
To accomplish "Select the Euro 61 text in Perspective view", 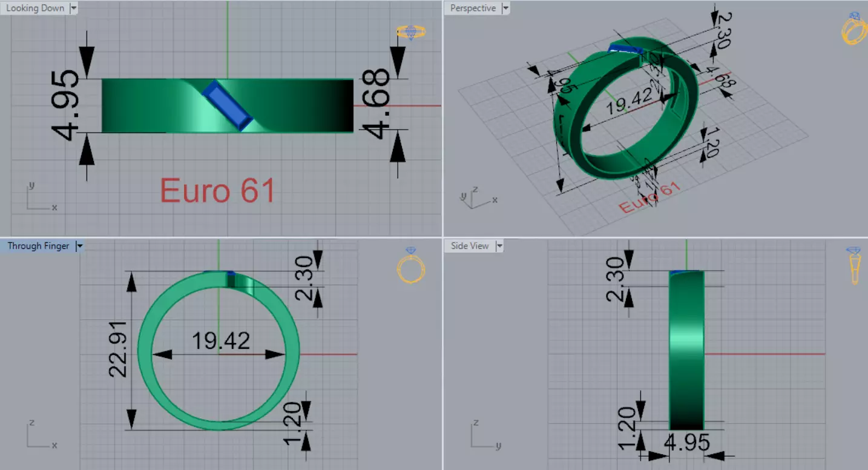I will [x=649, y=197].
